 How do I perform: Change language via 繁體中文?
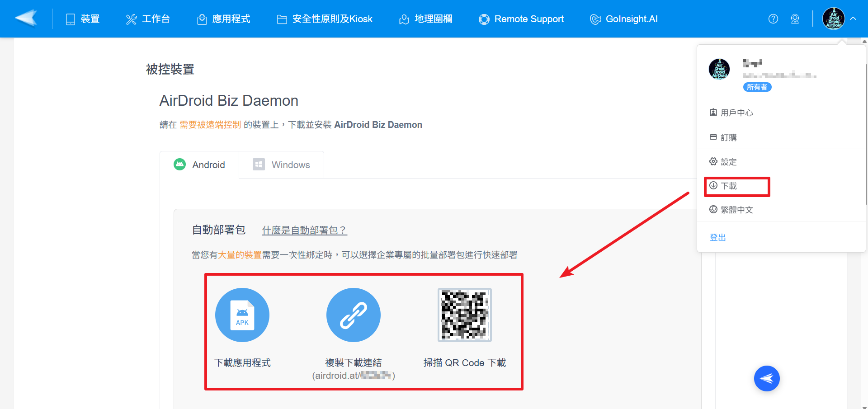731,210
